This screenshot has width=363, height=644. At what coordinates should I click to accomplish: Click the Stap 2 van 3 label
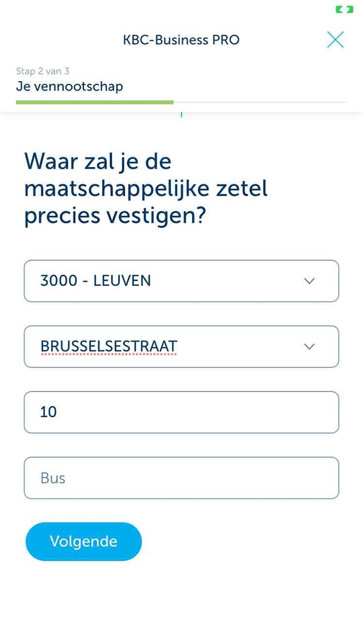click(43, 71)
